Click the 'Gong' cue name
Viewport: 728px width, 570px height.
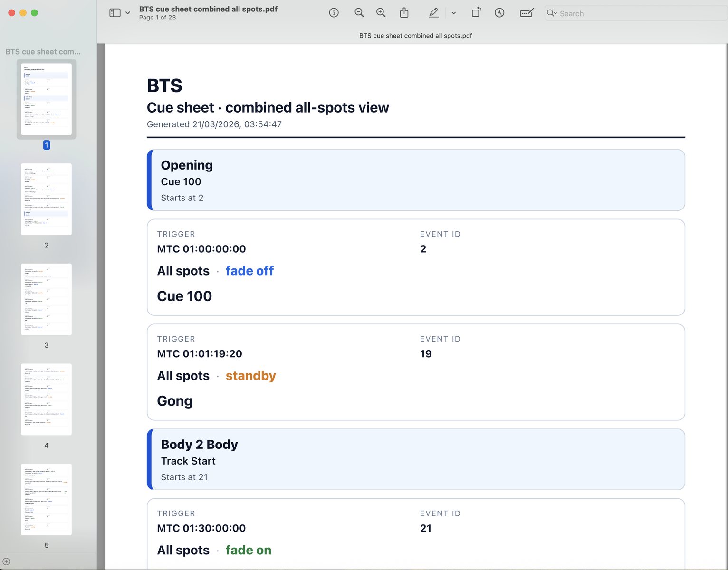pyautogui.click(x=175, y=401)
